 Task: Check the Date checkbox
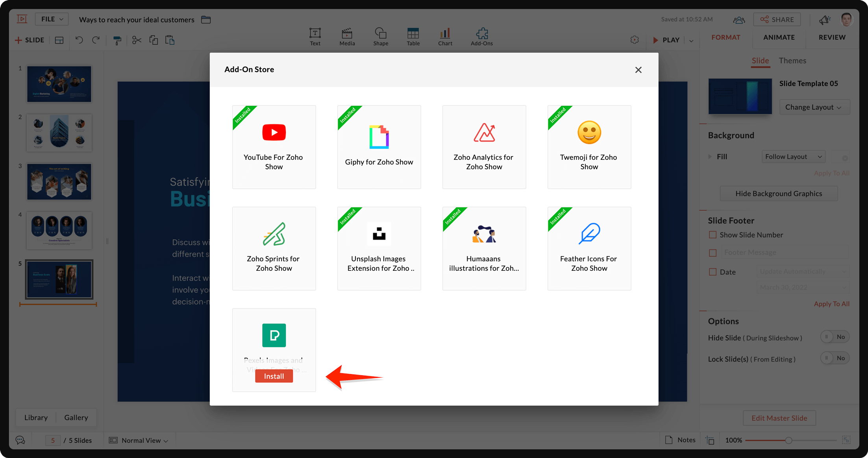(x=713, y=272)
